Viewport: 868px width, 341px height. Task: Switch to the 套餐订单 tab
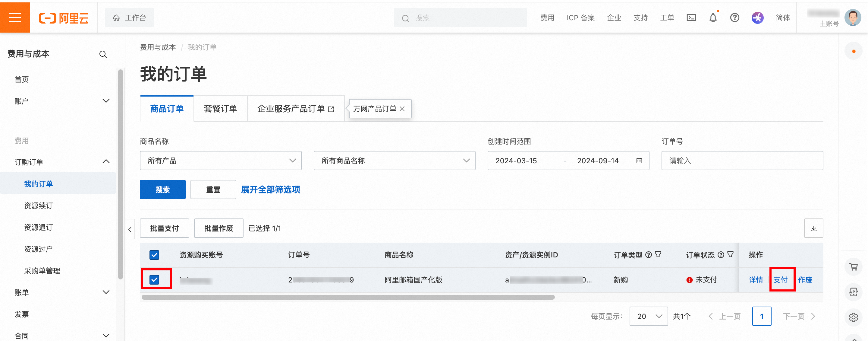[x=220, y=109]
